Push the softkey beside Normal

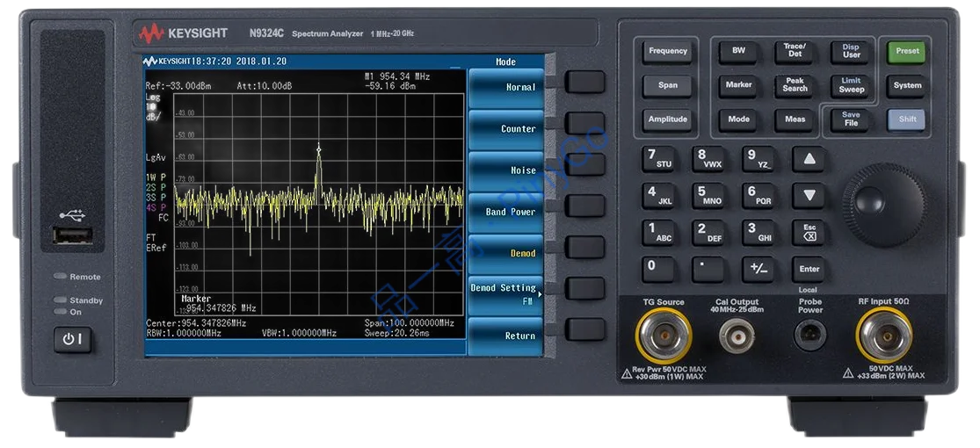[x=585, y=82]
